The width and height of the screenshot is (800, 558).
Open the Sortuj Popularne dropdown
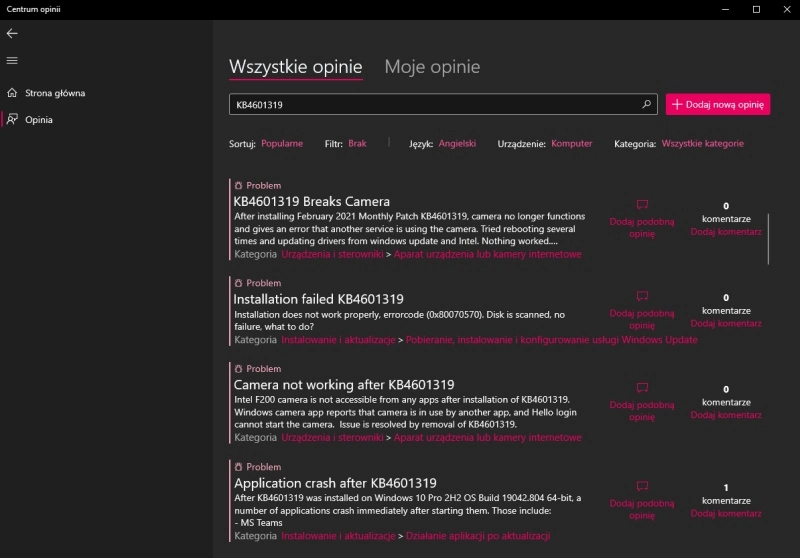pyautogui.click(x=281, y=144)
